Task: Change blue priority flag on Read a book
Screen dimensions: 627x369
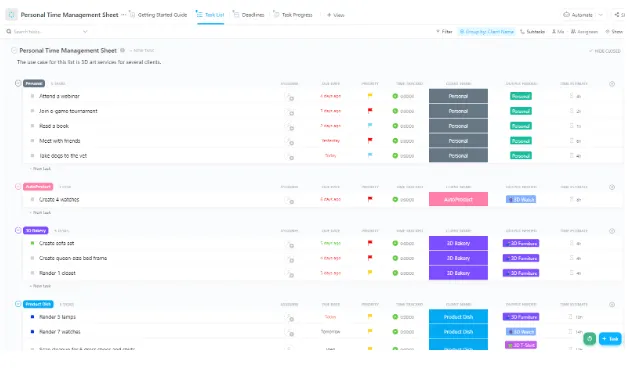Action: (x=370, y=126)
